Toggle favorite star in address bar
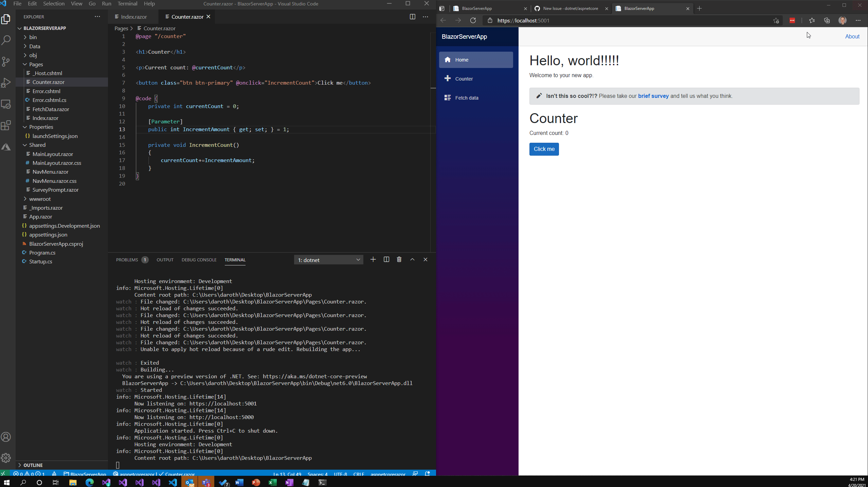This screenshot has height=487, width=868. [776, 20]
